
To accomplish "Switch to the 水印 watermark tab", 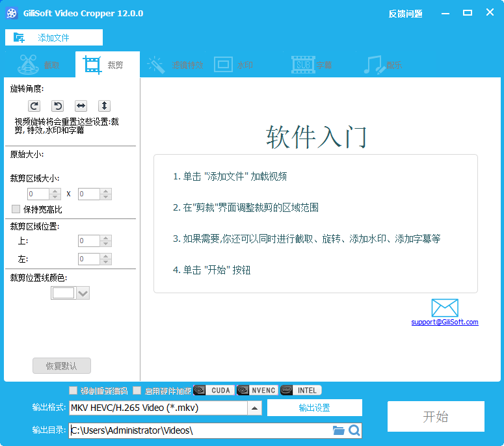I will (234, 65).
